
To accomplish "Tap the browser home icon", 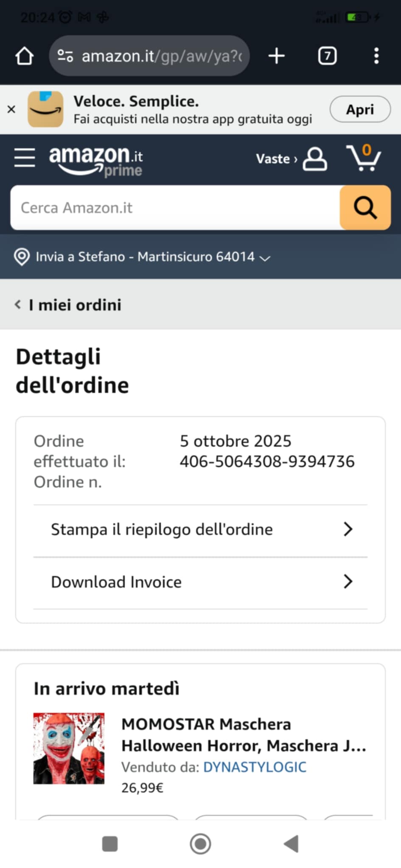I will pyautogui.click(x=24, y=56).
